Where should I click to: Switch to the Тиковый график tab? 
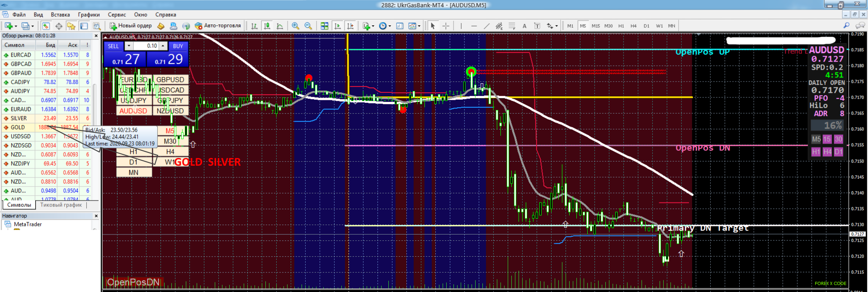(61, 205)
